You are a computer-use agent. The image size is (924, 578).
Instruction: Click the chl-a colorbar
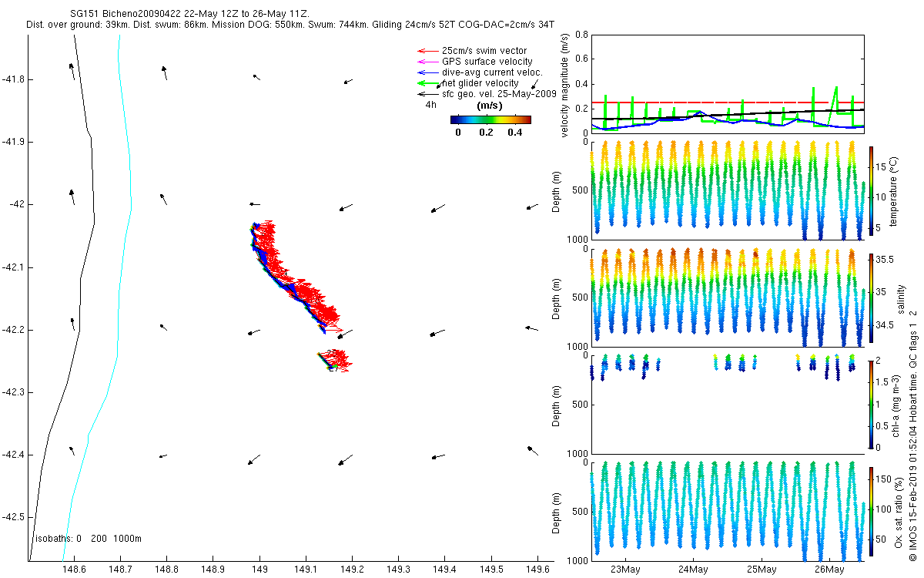tap(872, 403)
